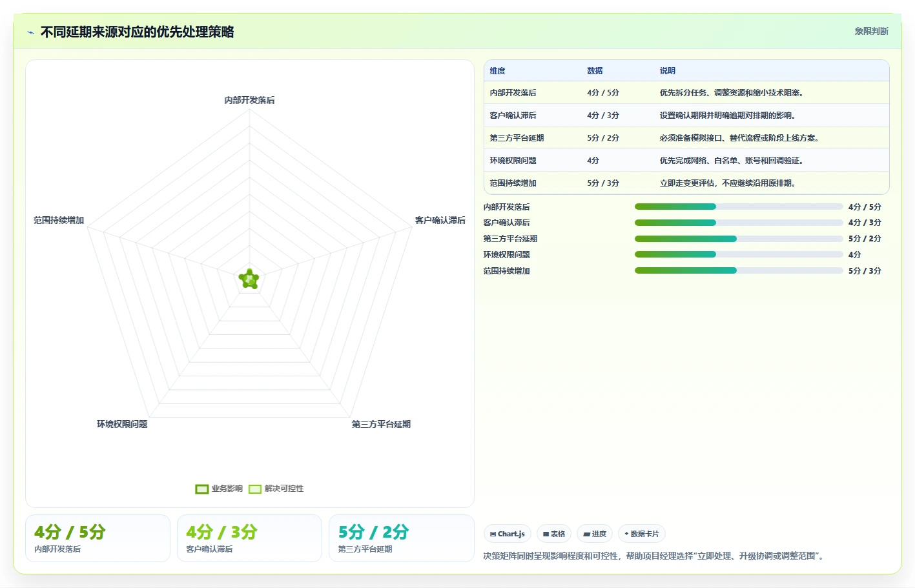Click the 范围持续增加 progress bar
915x588 pixels.
click(x=739, y=270)
